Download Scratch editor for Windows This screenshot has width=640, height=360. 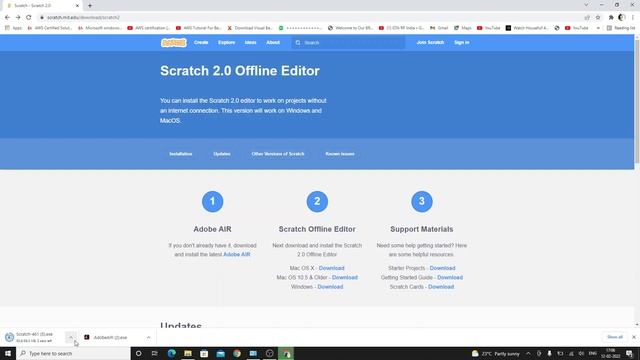point(330,287)
